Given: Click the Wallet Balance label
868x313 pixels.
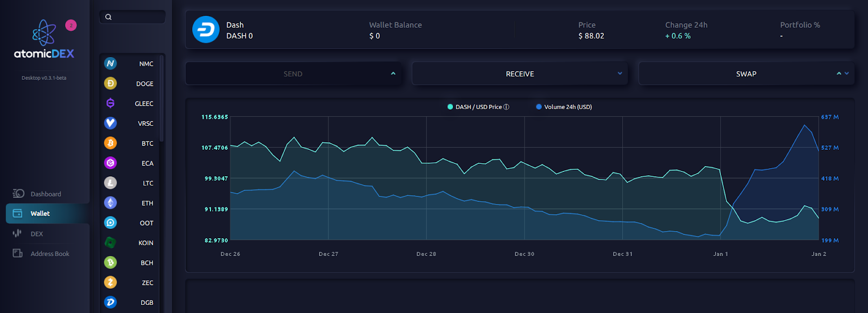Looking at the screenshot, I should coord(395,25).
